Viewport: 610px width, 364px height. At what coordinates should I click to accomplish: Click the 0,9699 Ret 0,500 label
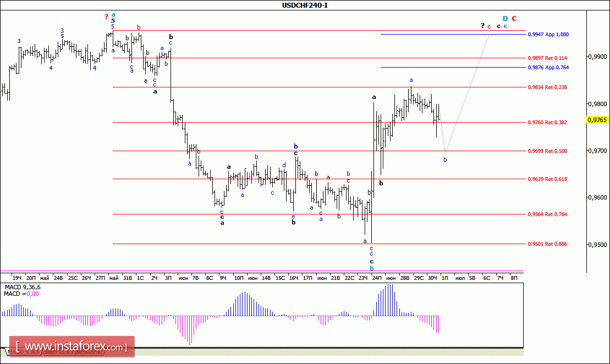pos(547,151)
